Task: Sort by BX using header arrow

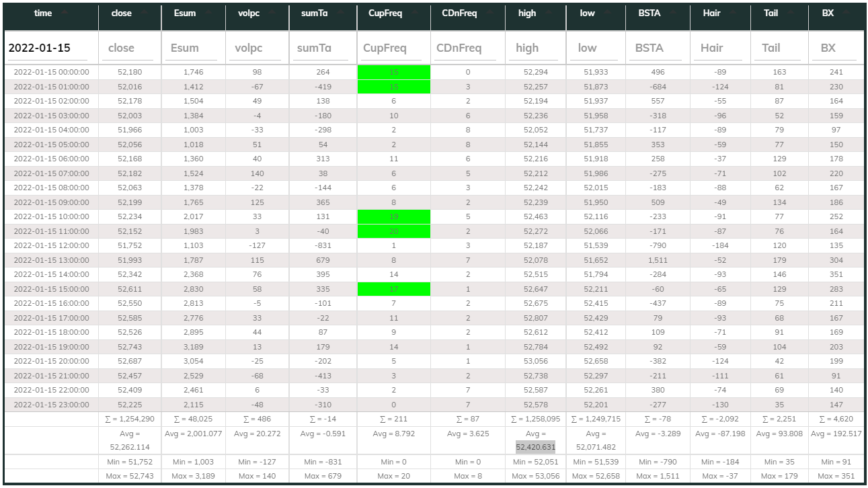Action: [x=845, y=13]
